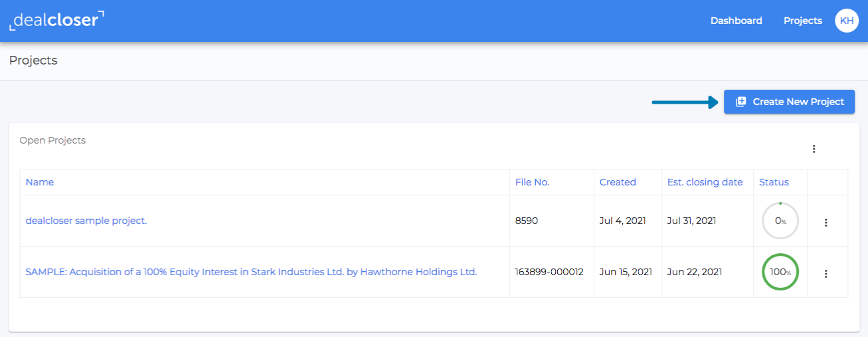Image resolution: width=868 pixels, height=337 pixels.
Task: Sort table by Created column
Action: 618,182
